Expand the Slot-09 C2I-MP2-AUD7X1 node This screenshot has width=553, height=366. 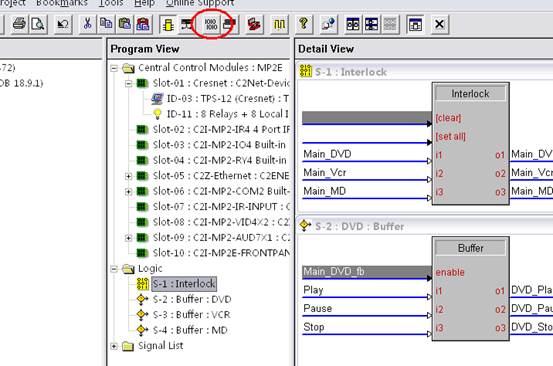[x=128, y=238]
